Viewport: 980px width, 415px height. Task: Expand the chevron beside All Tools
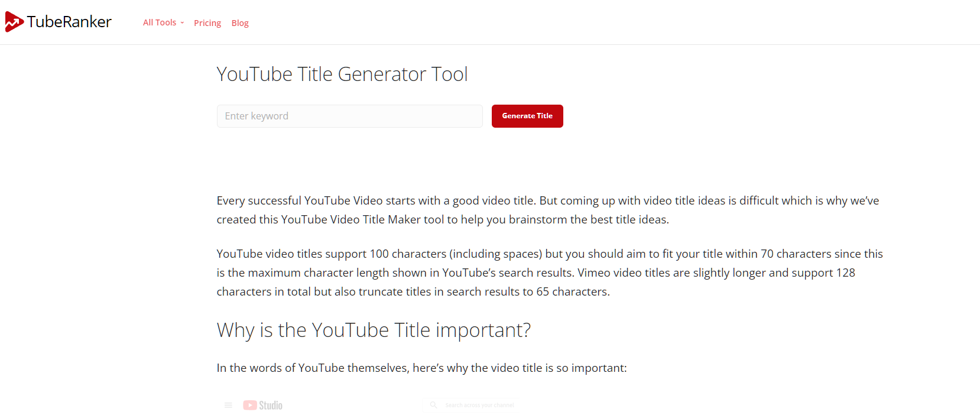click(182, 23)
